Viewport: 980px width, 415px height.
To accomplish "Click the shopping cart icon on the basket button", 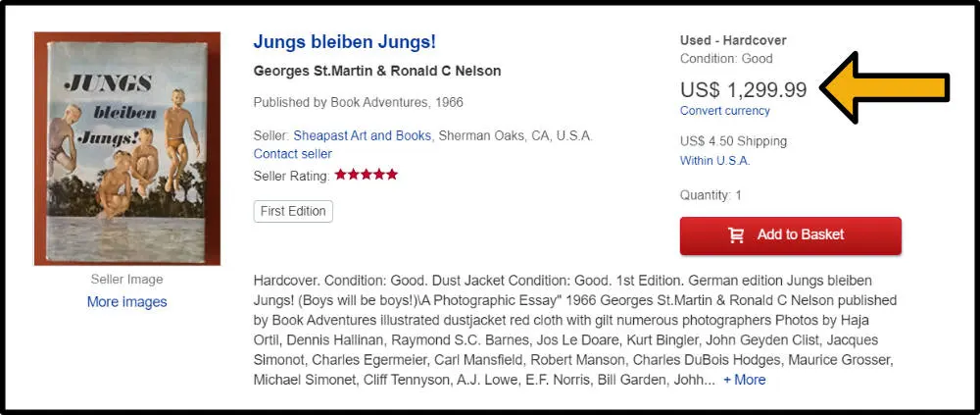I will [736, 235].
